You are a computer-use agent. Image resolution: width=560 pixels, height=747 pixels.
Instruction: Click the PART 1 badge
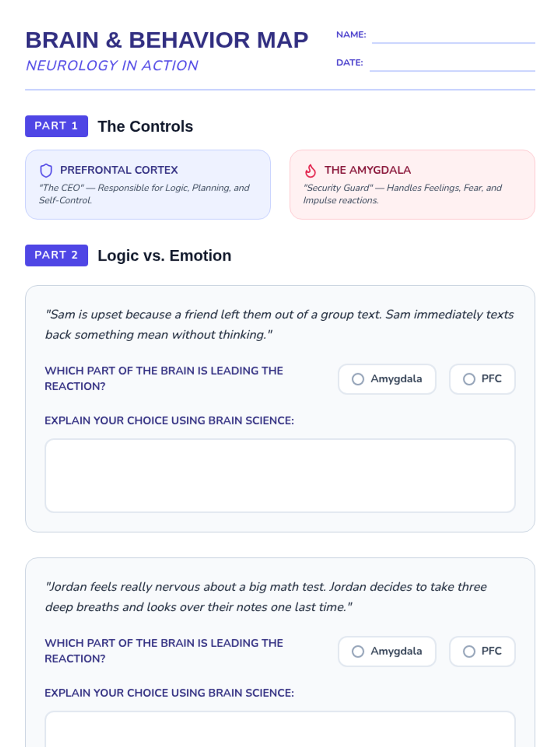tap(56, 126)
